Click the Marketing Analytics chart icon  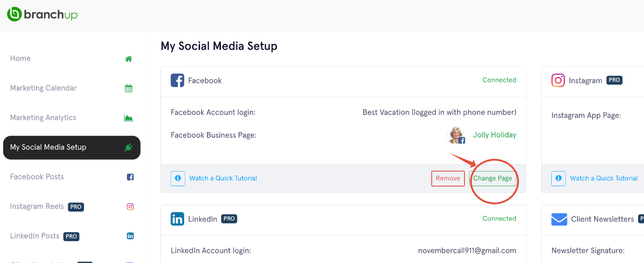(129, 118)
